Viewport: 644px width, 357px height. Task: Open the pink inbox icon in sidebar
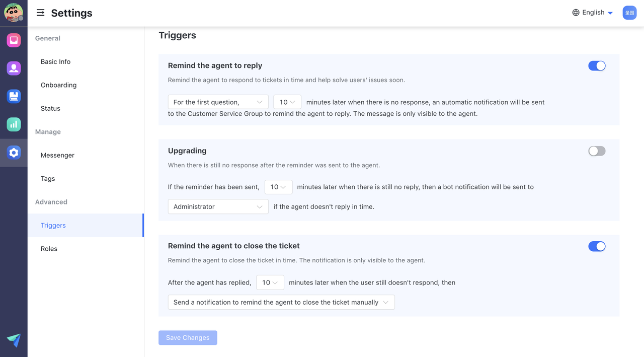[x=14, y=40]
